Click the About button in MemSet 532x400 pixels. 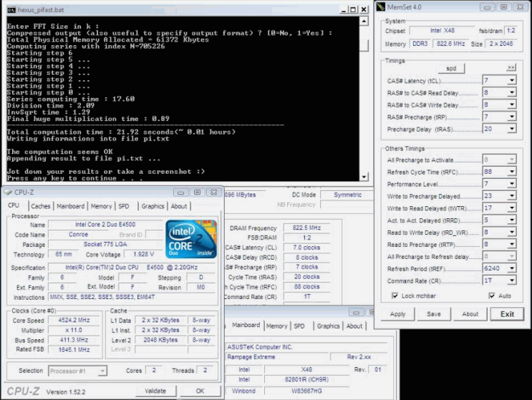tap(470, 314)
